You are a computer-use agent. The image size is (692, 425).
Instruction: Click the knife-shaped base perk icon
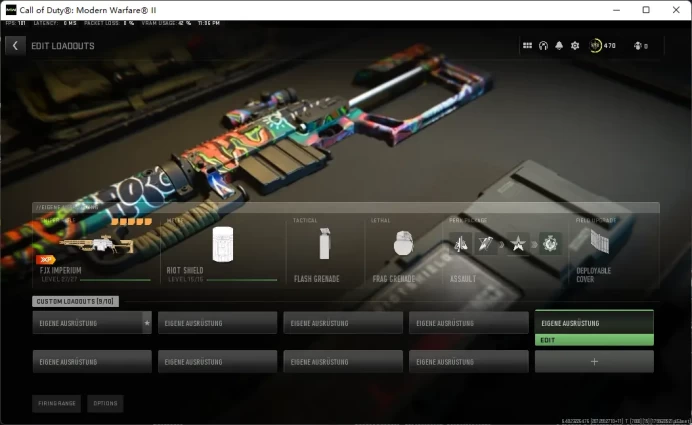tap(486, 243)
